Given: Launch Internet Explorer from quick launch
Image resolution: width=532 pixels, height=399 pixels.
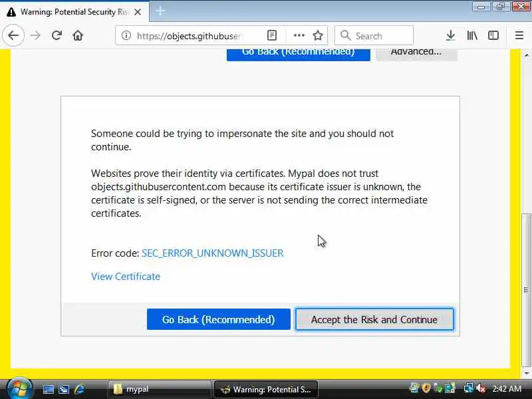Looking at the screenshot, I should (x=79, y=389).
